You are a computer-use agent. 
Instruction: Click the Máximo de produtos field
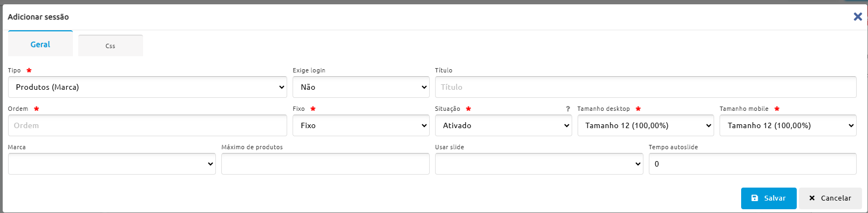pyautogui.click(x=325, y=164)
